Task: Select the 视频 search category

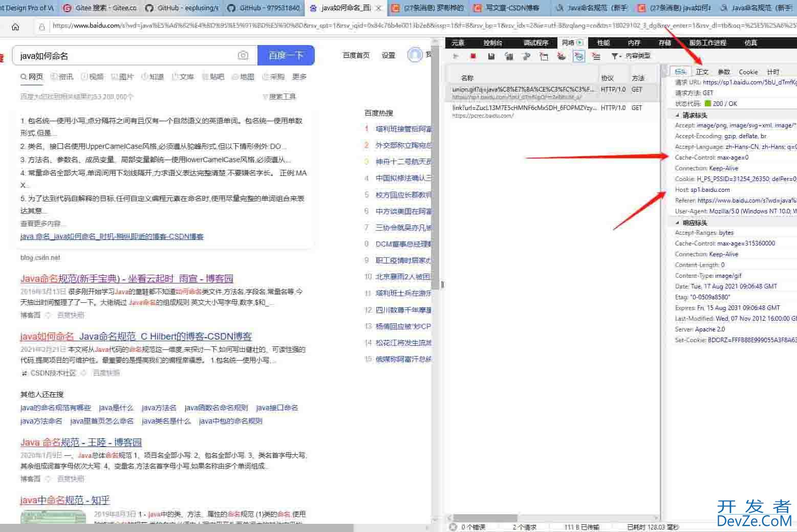Action: coord(92,77)
